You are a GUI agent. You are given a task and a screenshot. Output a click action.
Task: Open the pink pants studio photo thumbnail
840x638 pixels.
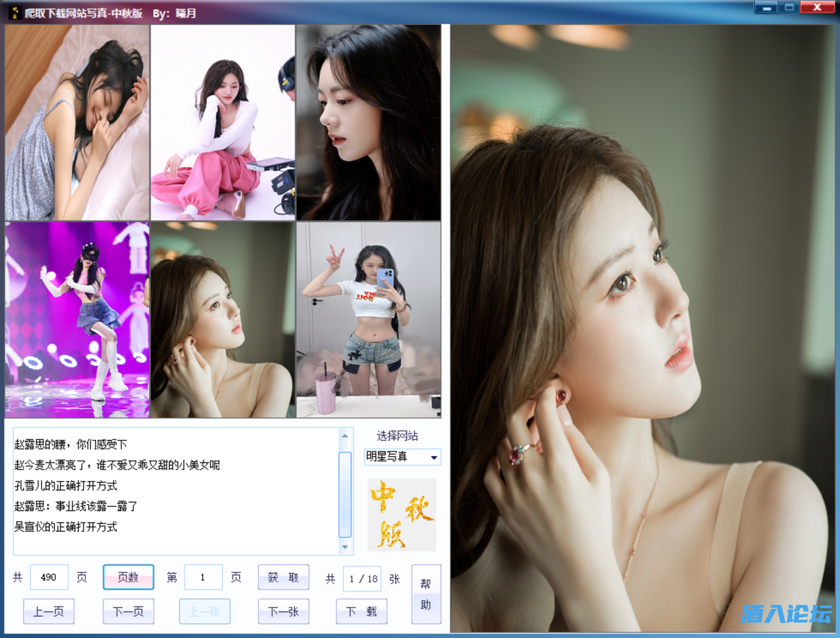tap(223, 122)
